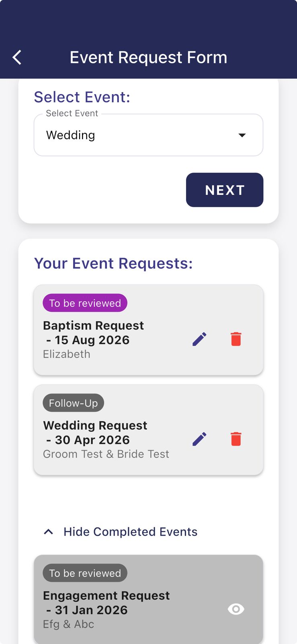Click the Follow-Up status badge

pos(73,403)
